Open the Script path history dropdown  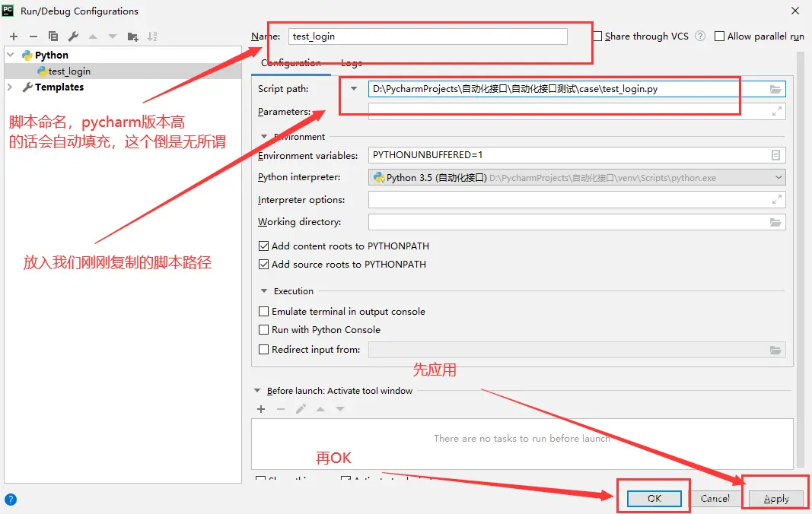(x=352, y=89)
